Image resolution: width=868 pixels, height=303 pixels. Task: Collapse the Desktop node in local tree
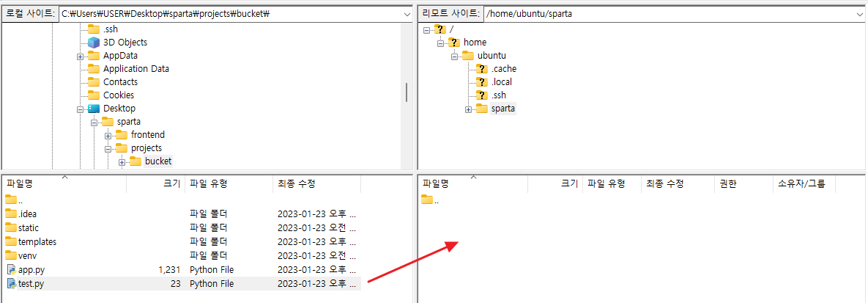[x=81, y=109]
